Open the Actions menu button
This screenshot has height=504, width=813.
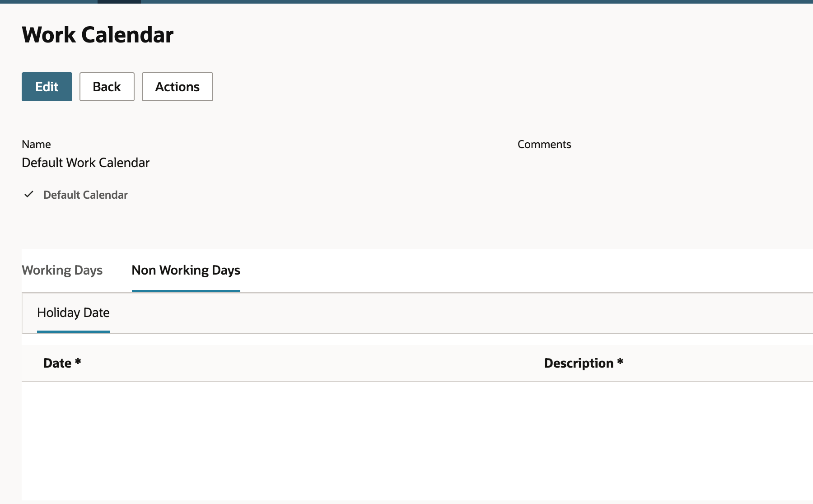tap(178, 87)
